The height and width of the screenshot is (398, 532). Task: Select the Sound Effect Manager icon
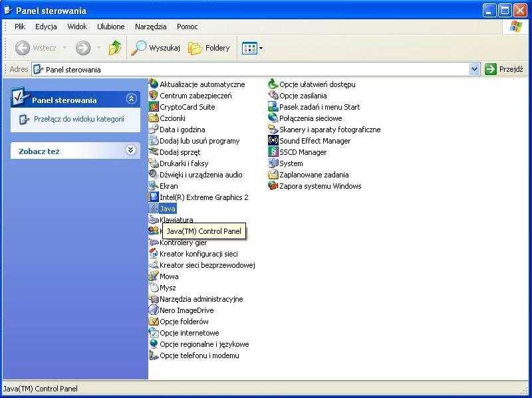[273, 141]
